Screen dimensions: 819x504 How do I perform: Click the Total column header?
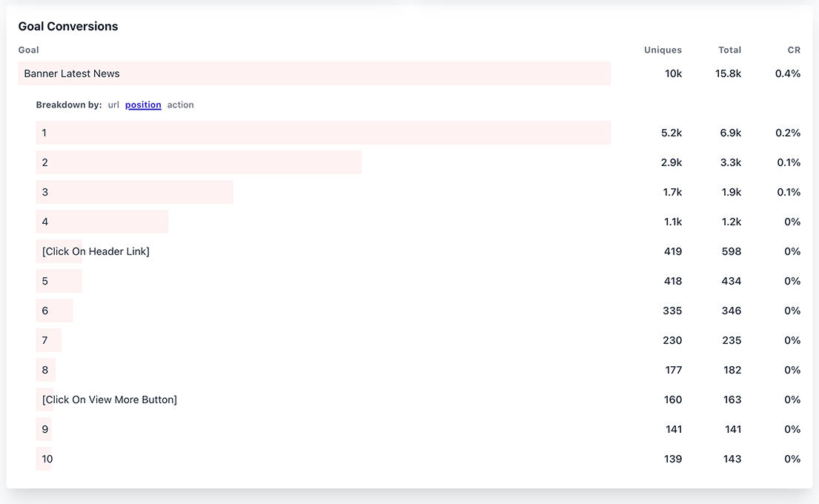729,50
